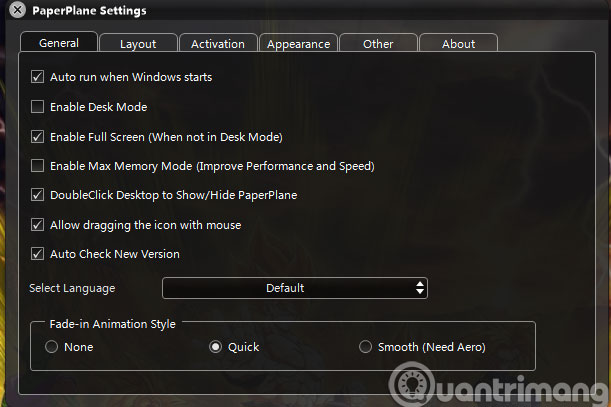The height and width of the screenshot is (407, 611).
Task: Open the Other tab
Action: point(378,43)
